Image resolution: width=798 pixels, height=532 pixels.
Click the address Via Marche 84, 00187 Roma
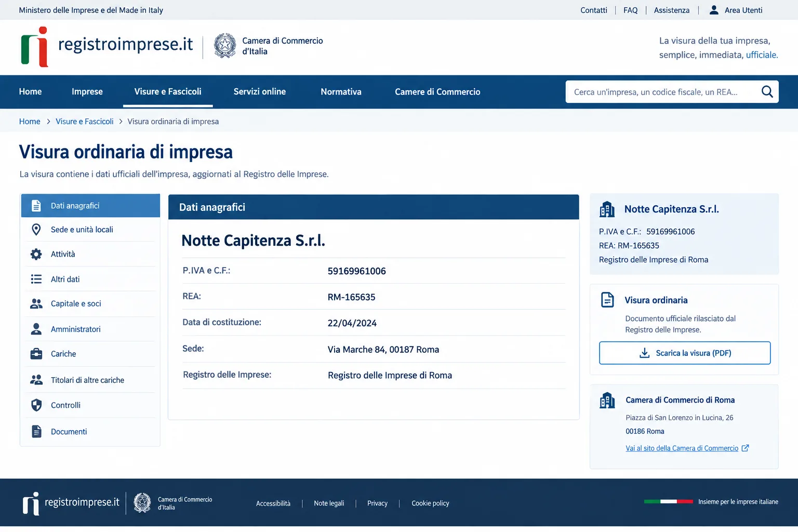[383, 350]
